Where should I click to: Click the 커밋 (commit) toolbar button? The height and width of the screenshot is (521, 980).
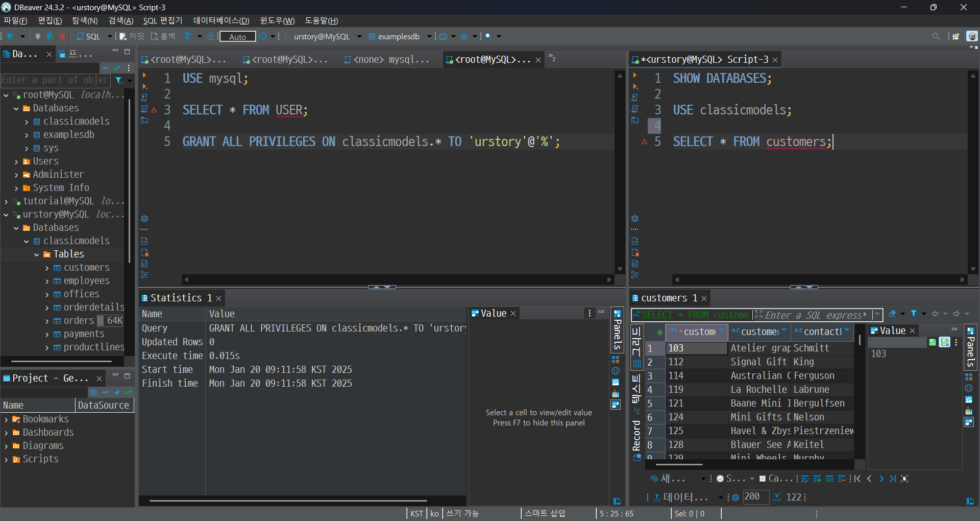[x=132, y=36]
